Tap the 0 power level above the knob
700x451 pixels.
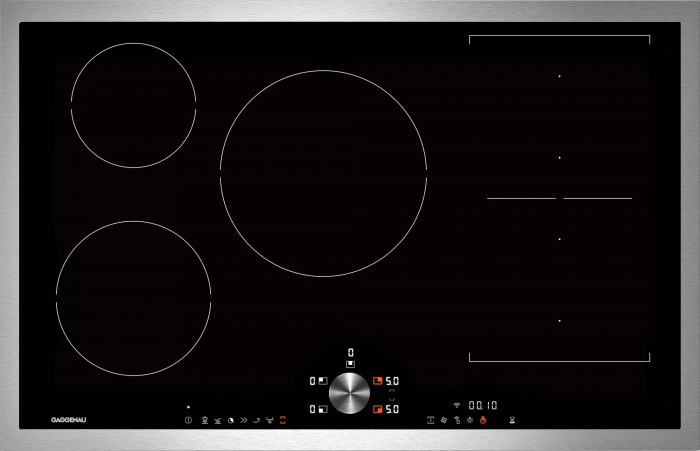350,353
